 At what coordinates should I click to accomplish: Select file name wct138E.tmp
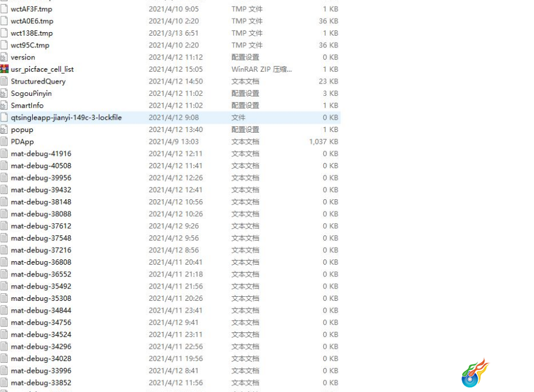tap(32, 33)
